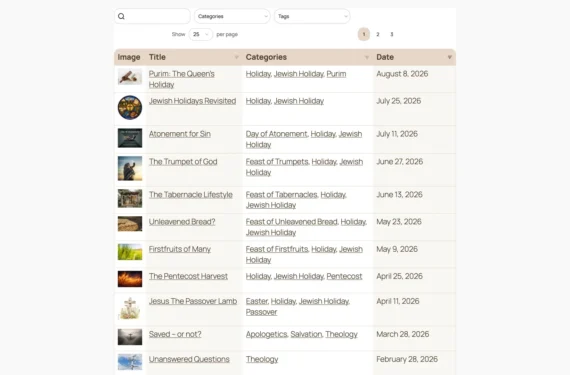Sort by the Categories column arrow
570x375 pixels.
367,57
